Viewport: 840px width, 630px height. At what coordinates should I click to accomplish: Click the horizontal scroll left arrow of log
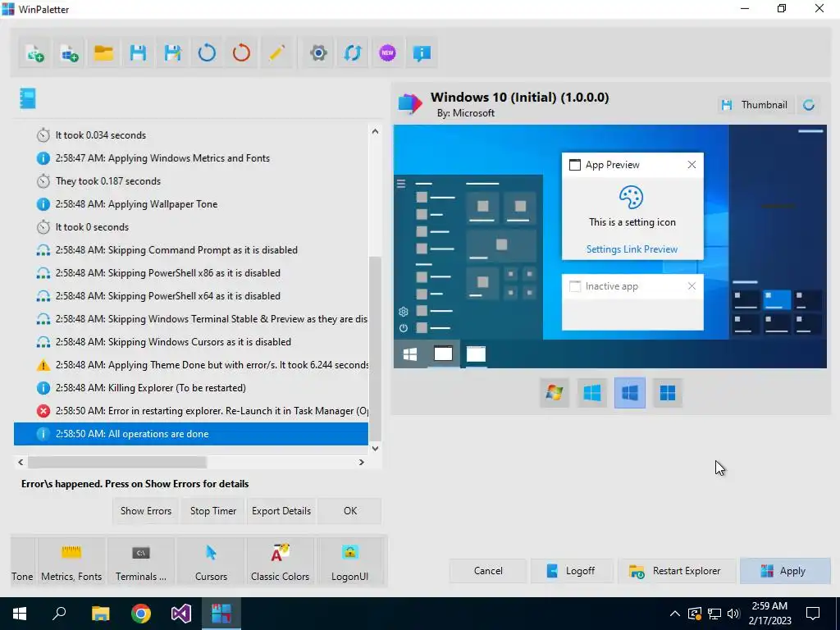(x=21, y=463)
